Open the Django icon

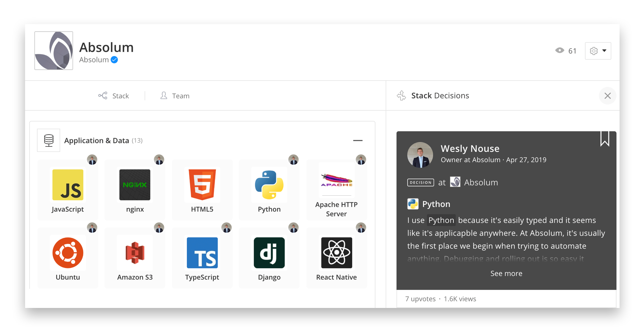point(269,253)
